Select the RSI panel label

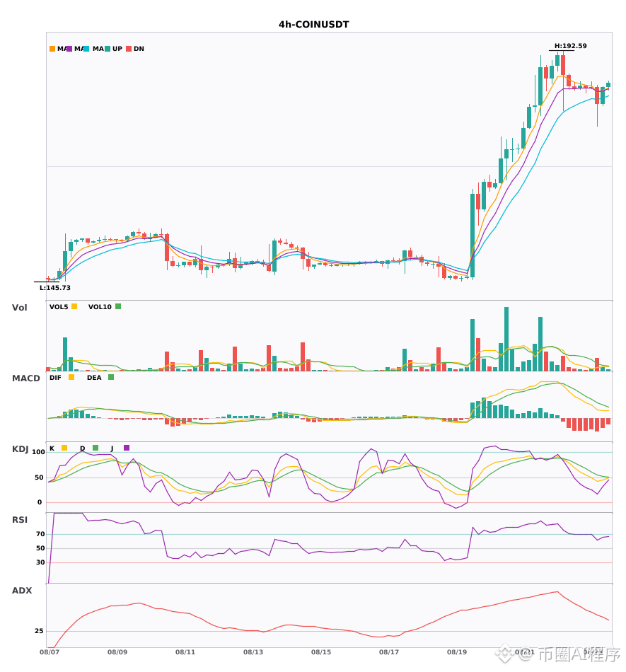click(20, 520)
